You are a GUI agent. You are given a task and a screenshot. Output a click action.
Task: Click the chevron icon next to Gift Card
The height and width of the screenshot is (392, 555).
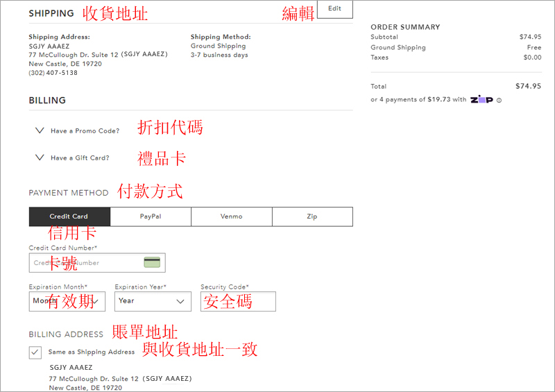coord(40,157)
